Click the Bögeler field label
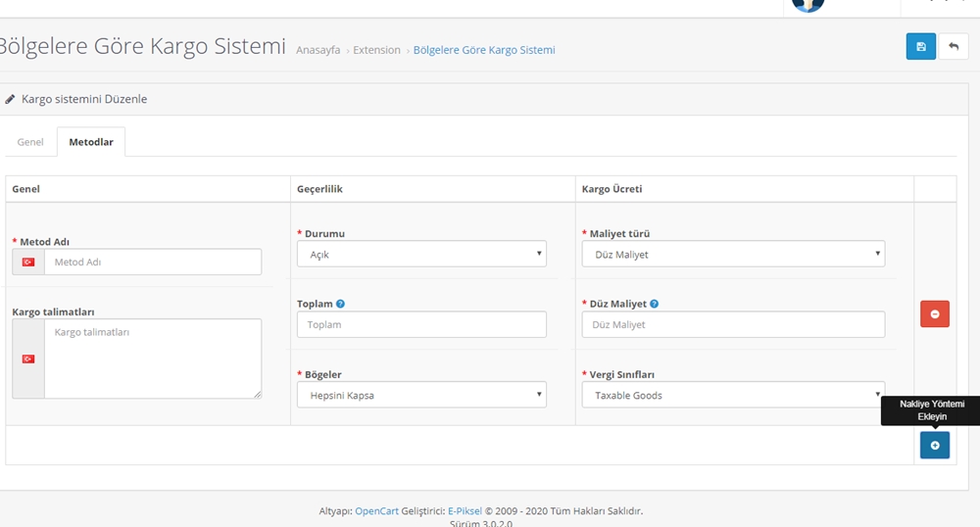 [x=323, y=374]
